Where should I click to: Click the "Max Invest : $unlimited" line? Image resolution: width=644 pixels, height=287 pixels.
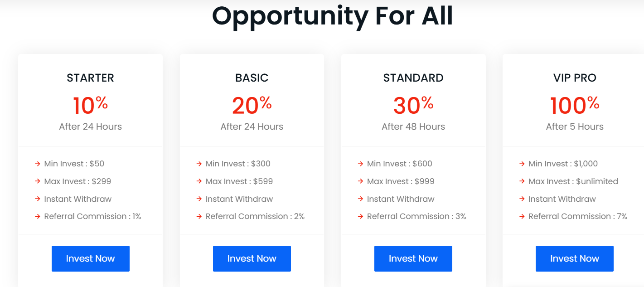pyautogui.click(x=573, y=181)
